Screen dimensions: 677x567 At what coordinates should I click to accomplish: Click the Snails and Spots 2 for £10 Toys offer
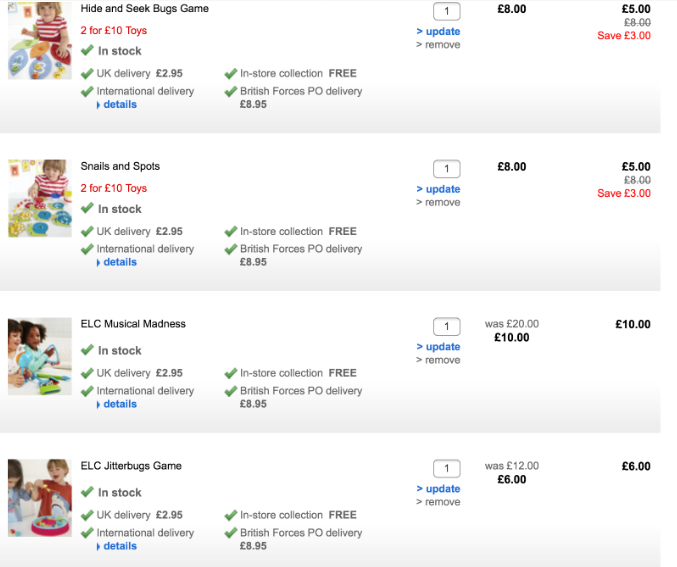114,188
